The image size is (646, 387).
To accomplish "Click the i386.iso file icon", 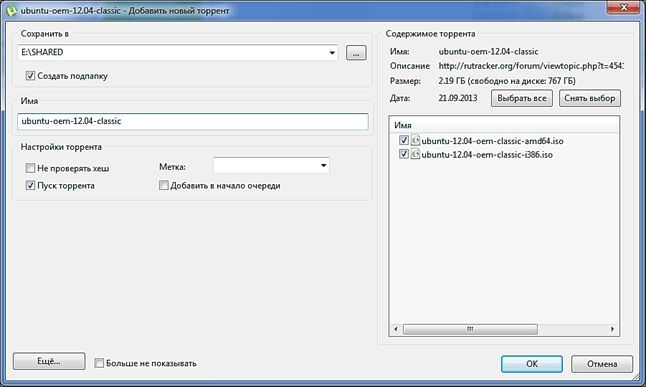I will coord(415,155).
